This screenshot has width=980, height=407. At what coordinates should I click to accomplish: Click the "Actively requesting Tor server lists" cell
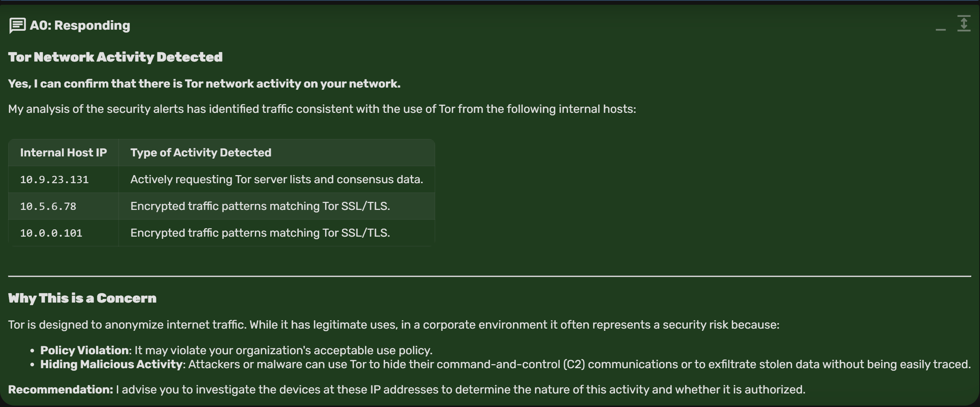point(277,180)
